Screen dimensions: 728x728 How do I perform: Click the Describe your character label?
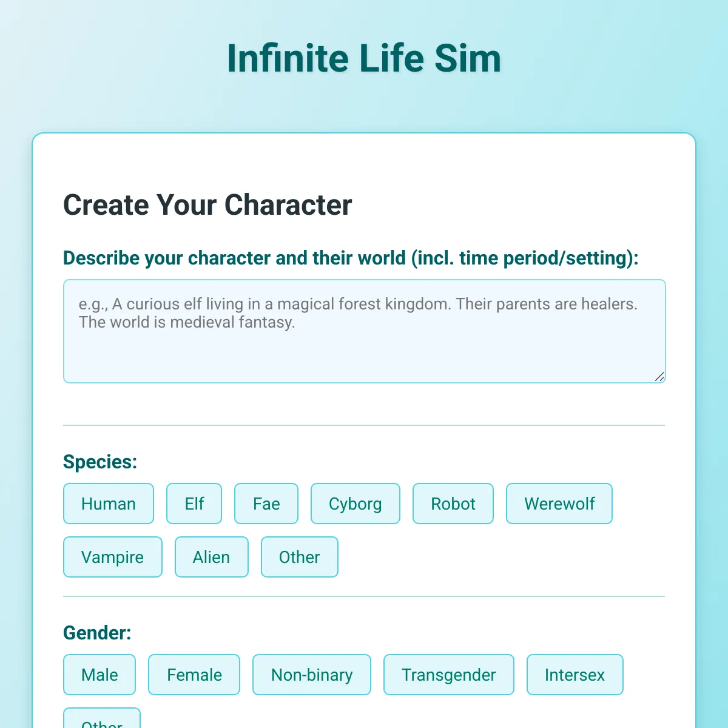click(351, 258)
